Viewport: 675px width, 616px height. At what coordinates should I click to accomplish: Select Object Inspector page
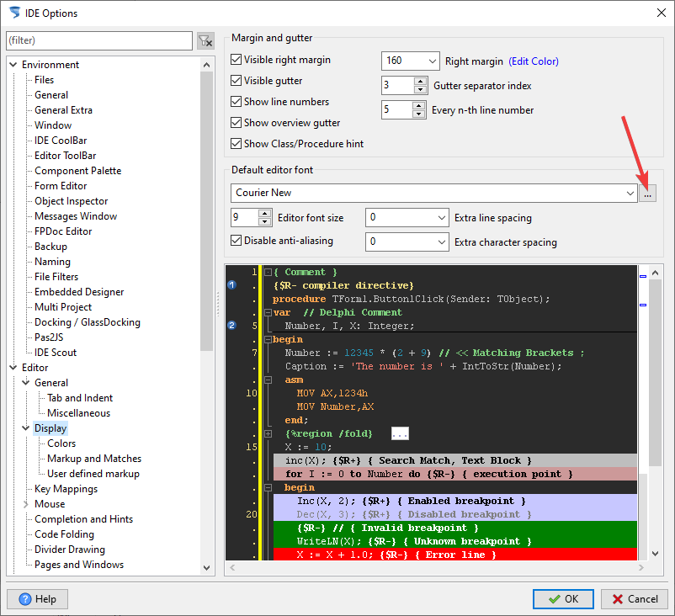pyautogui.click(x=71, y=201)
